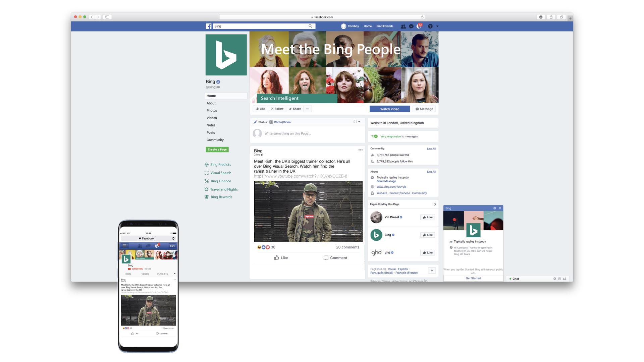Open notifications globe with 32 badge
The image size is (644, 362).
(419, 26)
